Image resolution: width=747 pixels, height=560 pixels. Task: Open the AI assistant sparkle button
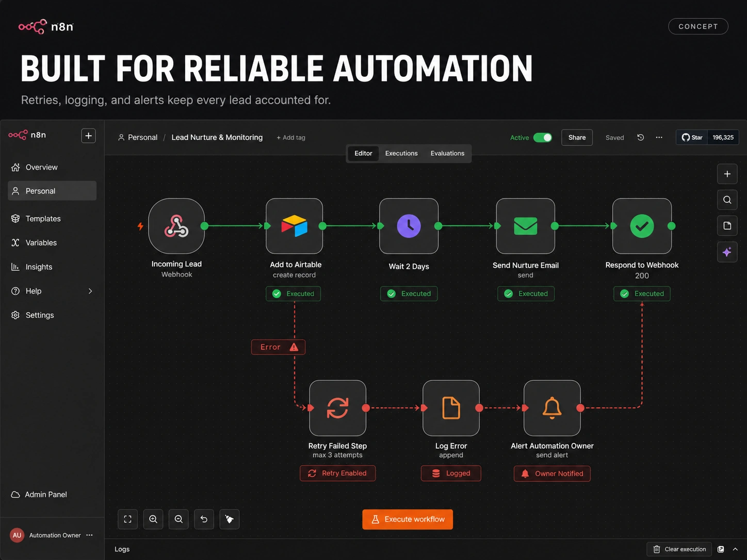click(x=727, y=252)
